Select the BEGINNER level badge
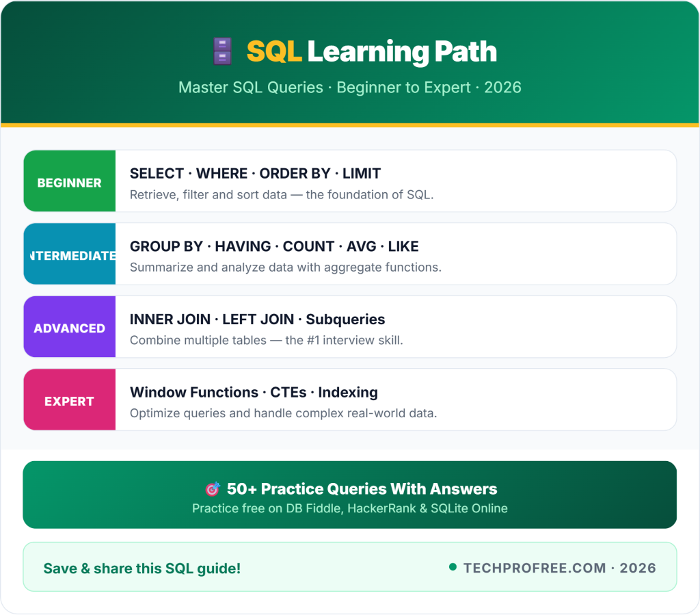 [x=70, y=181]
